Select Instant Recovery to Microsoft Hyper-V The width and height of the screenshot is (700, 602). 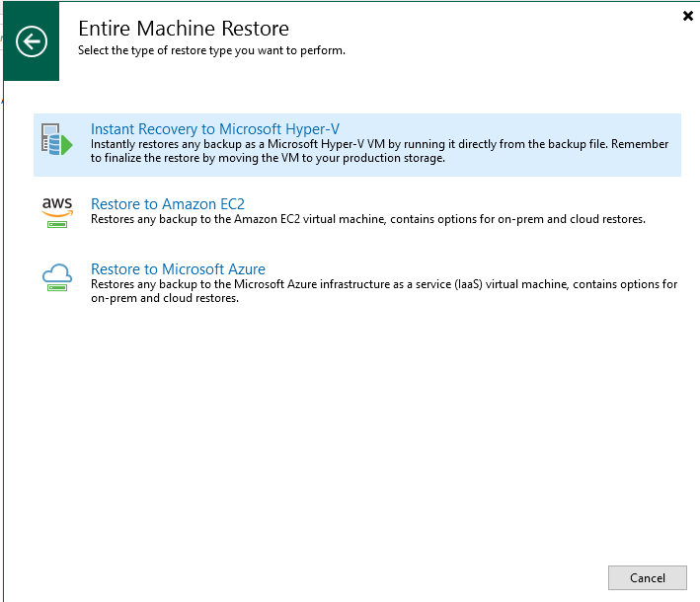click(x=214, y=129)
